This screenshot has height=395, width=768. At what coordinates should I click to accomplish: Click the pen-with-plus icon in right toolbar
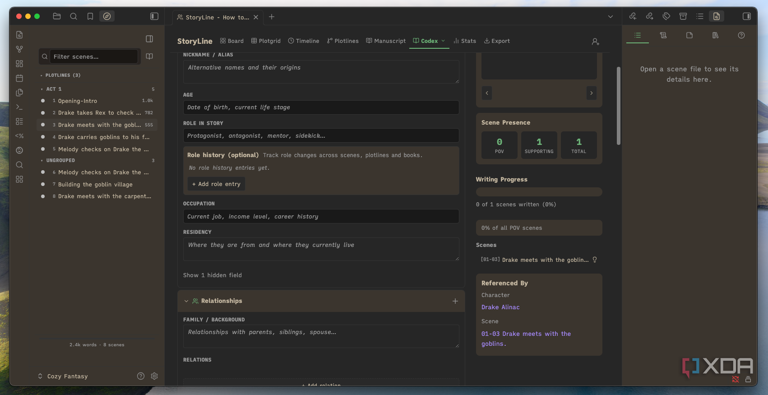tap(633, 16)
